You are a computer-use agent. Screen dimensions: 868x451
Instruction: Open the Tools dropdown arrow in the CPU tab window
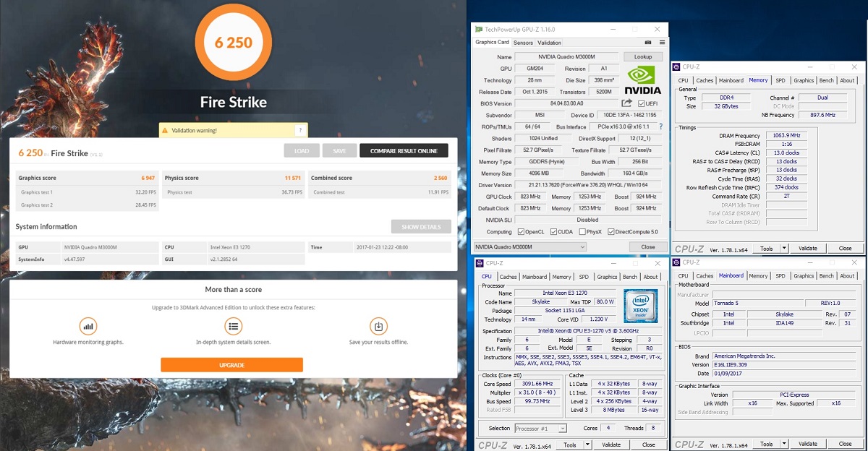587,444
